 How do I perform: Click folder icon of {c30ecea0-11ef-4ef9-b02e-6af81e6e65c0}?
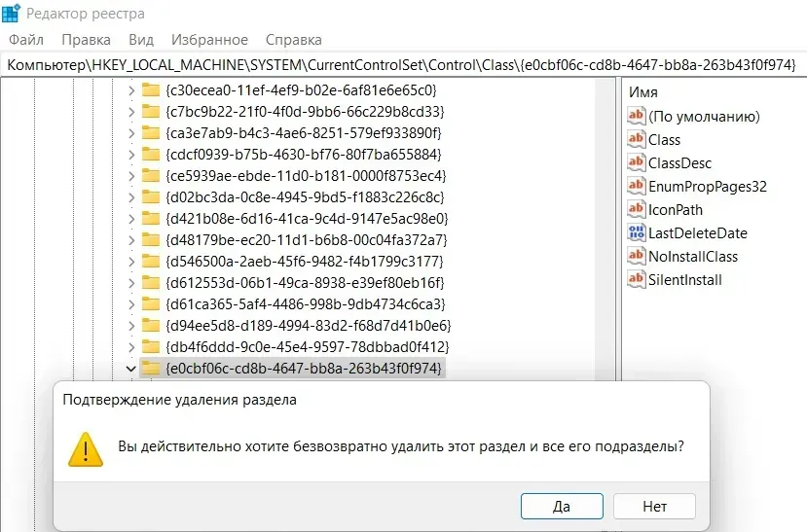(x=151, y=89)
